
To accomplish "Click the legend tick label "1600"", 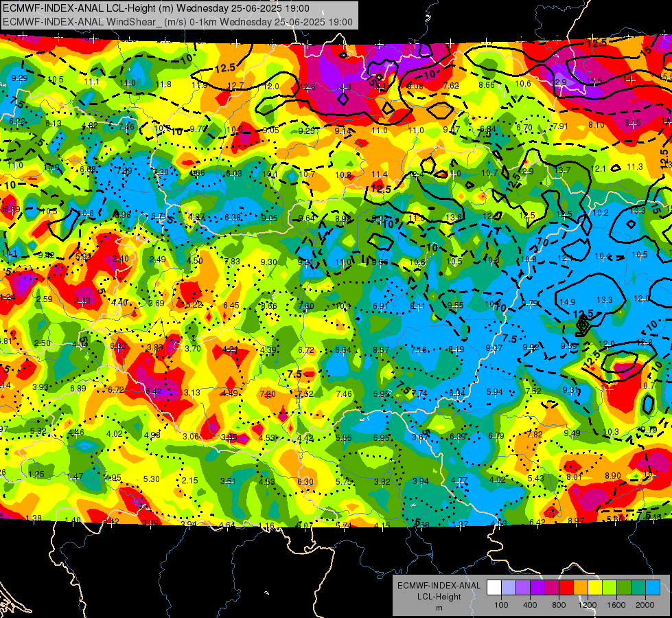I will (616, 605).
